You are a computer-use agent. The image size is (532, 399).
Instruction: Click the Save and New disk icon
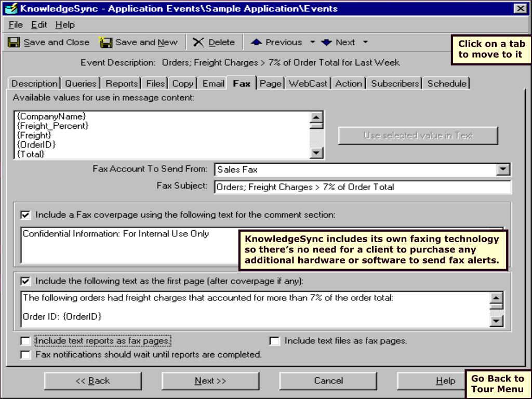(x=105, y=43)
